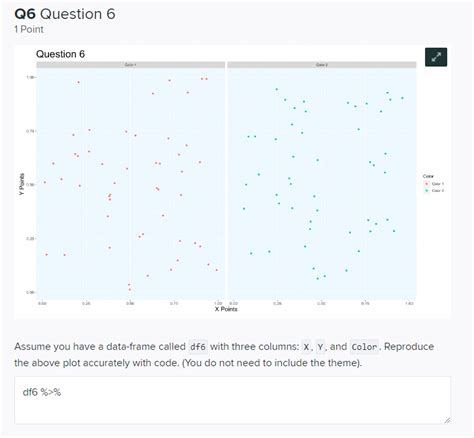The image size is (474, 438).
Task: Click the Q6 Question 6 heading
Action: pyautogui.click(x=65, y=14)
